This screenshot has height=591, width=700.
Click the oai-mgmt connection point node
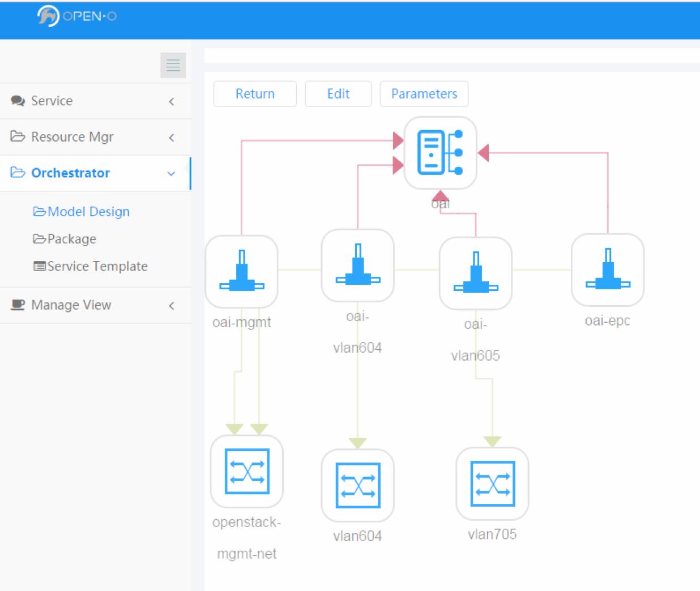pyautogui.click(x=242, y=271)
